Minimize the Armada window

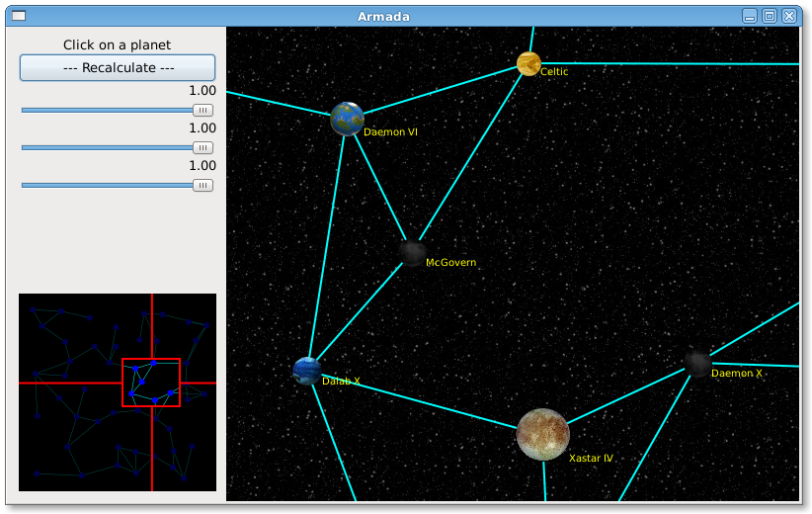(750, 16)
